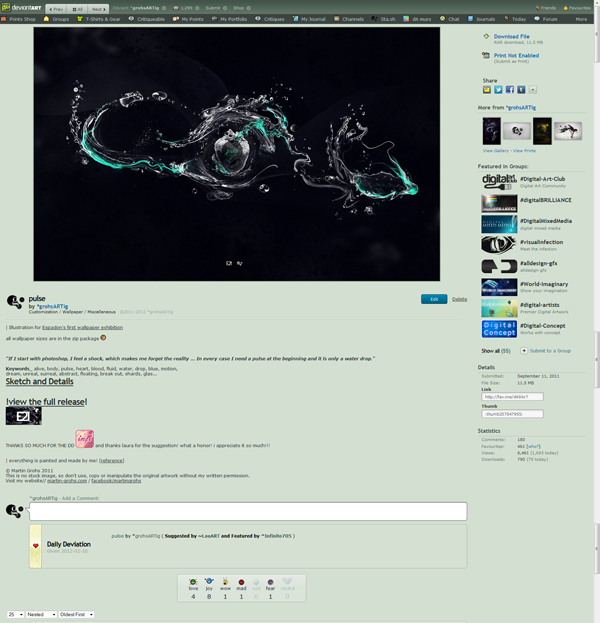Open the golden artwork thumbnail in More from grohsARTig
Image resolution: width=600 pixels, height=623 pixels.
[542, 131]
